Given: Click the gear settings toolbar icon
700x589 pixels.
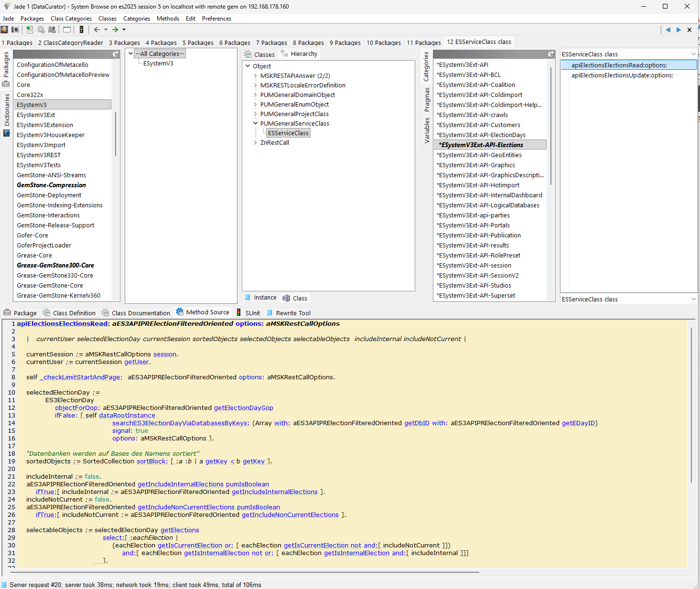Looking at the screenshot, I should click(41, 30).
